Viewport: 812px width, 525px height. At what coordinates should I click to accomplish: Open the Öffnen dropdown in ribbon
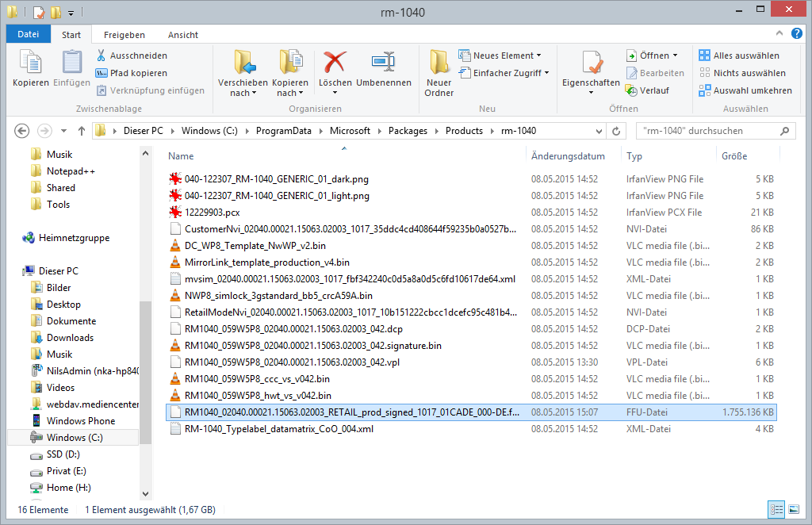[x=653, y=56]
